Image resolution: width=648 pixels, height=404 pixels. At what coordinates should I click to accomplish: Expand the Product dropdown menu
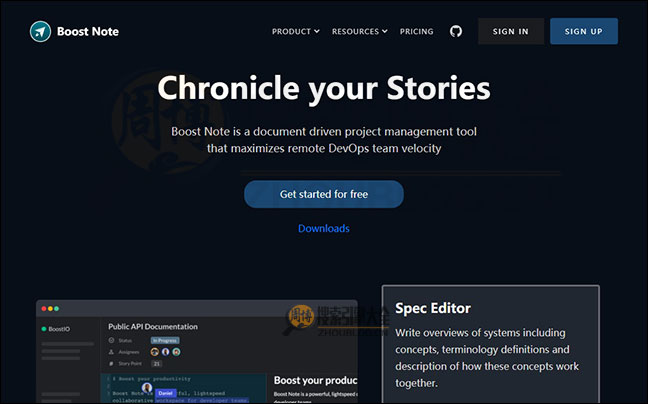tap(295, 31)
